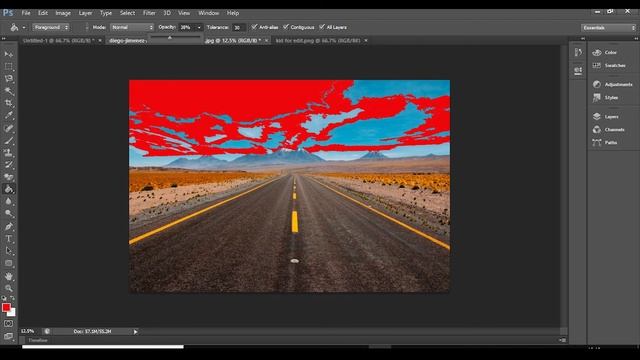Click the Opacity popup slider handle
Image resolution: width=640 pixels, height=360 pixels.
pos(170,38)
